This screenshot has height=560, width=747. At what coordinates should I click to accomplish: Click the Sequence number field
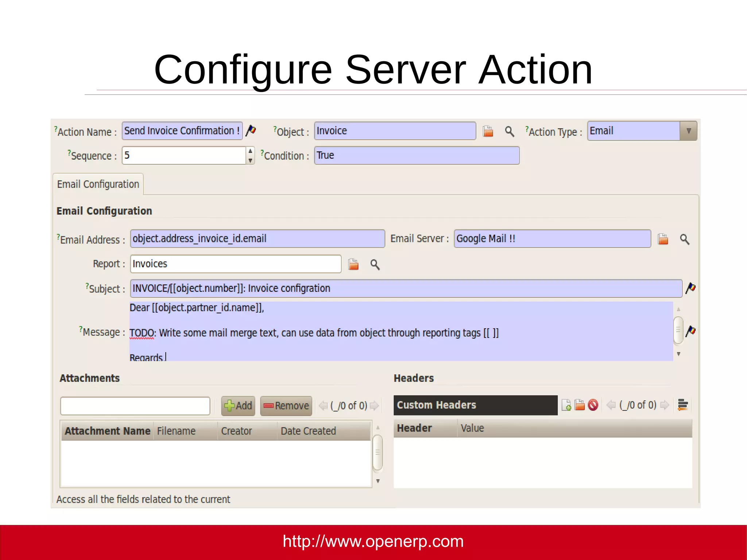tap(184, 155)
